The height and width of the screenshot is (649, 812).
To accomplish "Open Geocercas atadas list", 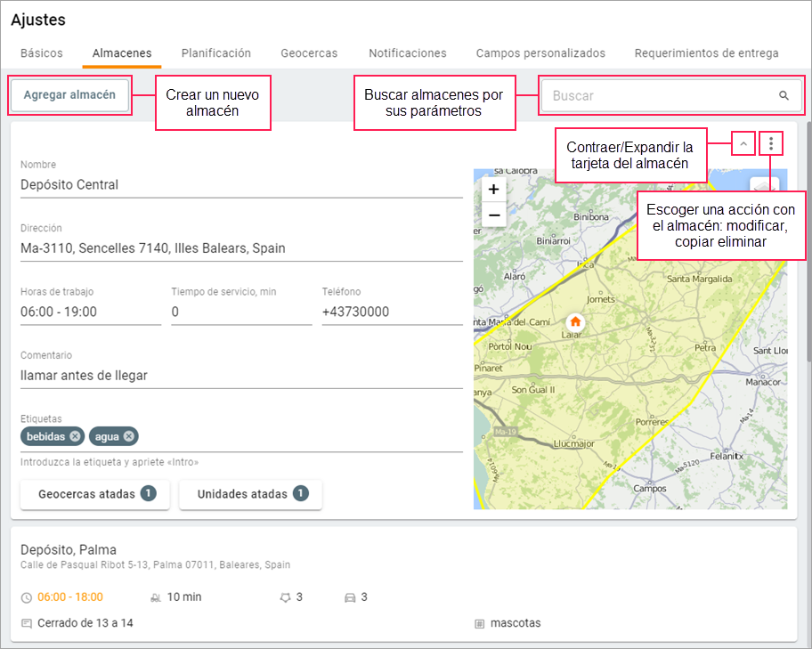I will pos(96,494).
